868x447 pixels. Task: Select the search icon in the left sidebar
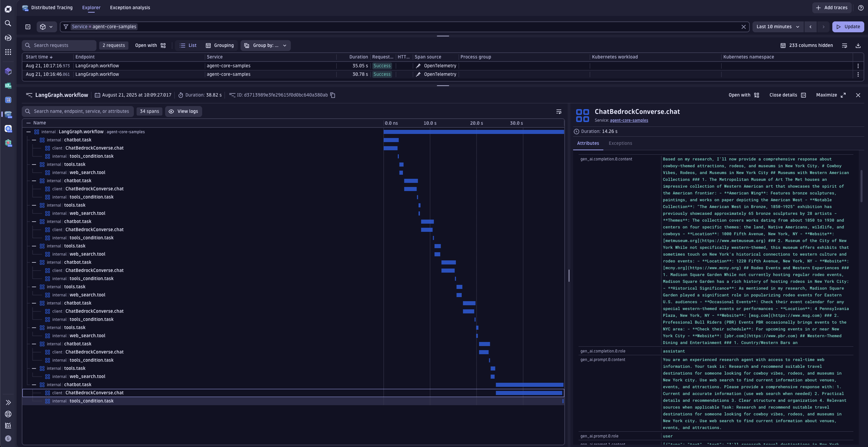(x=8, y=23)
